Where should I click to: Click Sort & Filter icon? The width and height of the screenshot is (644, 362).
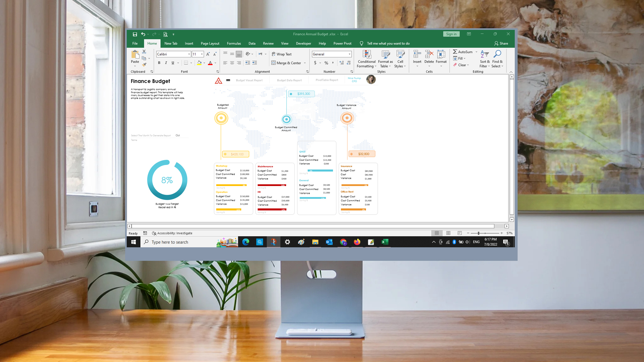pyautogui.click(x=485, y=54)
